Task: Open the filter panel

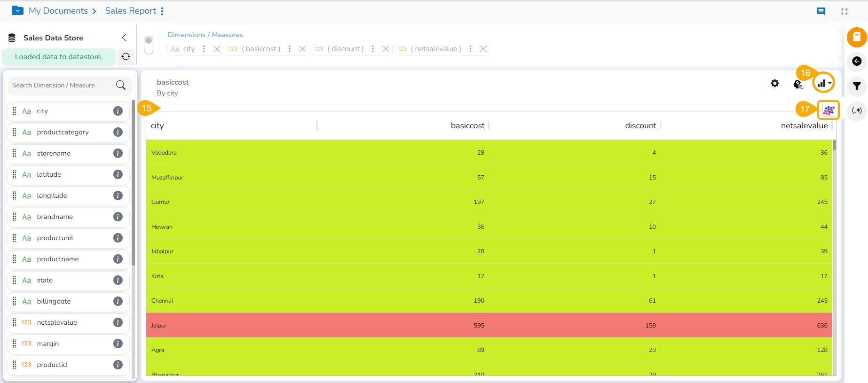Action: [x=857, y=86]
